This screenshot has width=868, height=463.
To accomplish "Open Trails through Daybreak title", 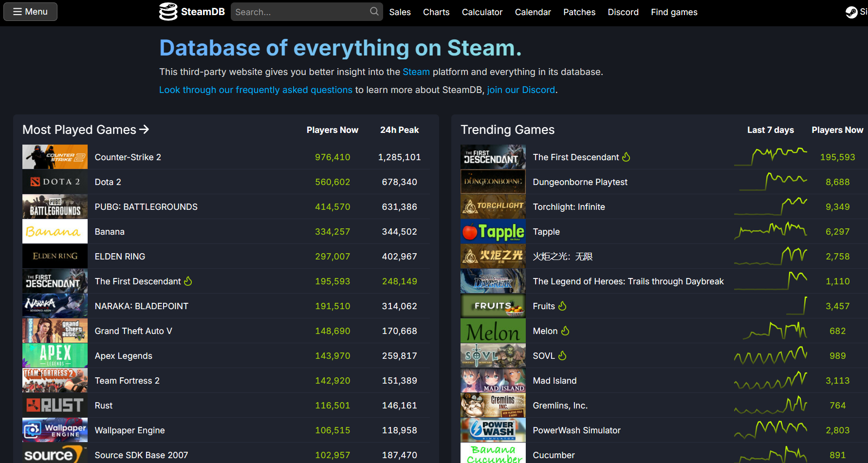I will point(628,281).
